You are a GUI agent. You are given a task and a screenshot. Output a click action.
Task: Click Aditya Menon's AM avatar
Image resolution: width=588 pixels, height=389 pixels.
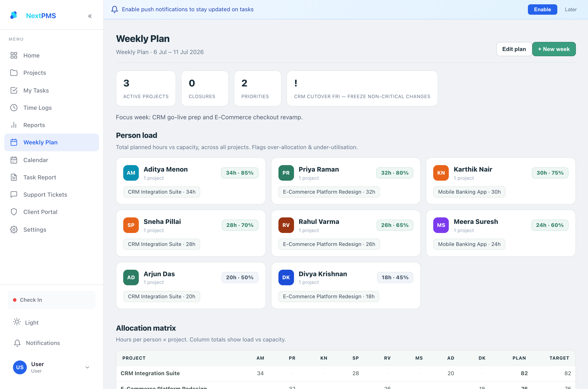point(131,173)
